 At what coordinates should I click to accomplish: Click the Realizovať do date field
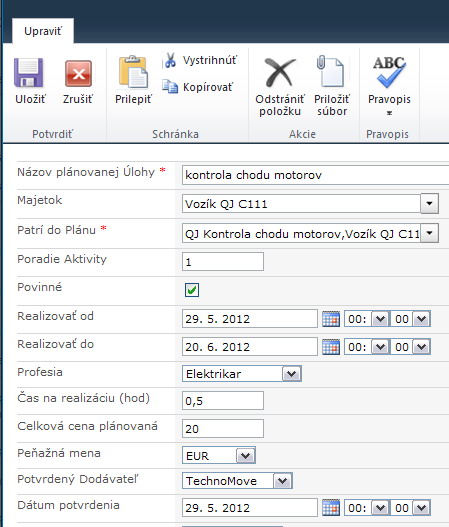pyautogui.click(x=250, y=347)
